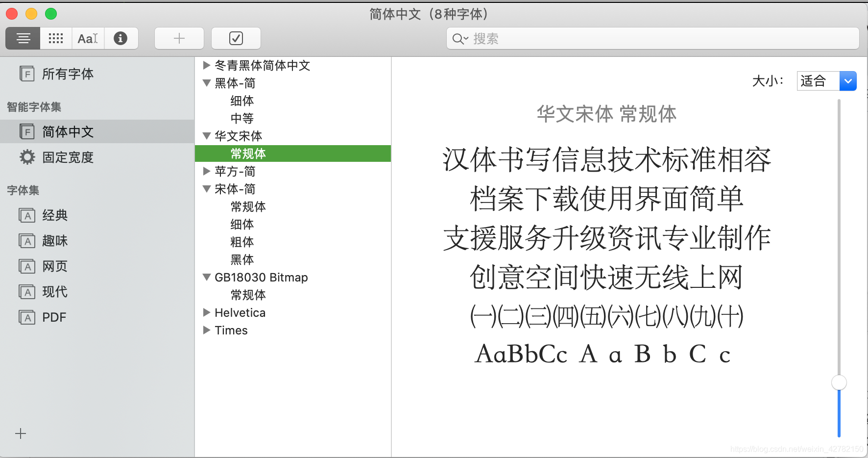Click the gear icon for 固定宽度
This screenshot has height=458, width=868.
pyautogui.click(x=27, y=157)
